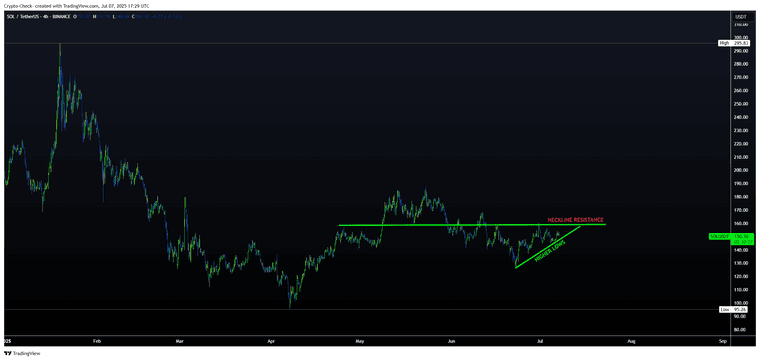This screenshot has height=360, width=760.
Task: Click the Jun label on time axis
Action: [x=452, y=342]
